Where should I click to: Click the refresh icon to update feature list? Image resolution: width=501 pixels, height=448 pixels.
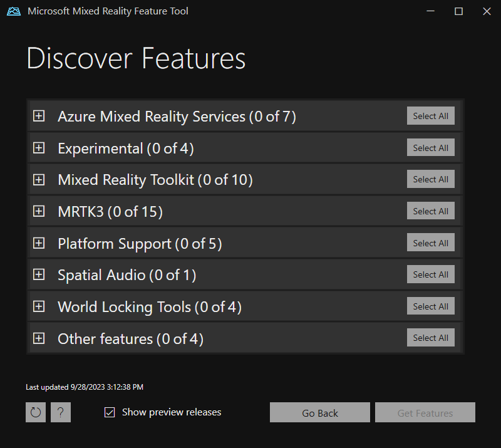[x=35, y=412]
